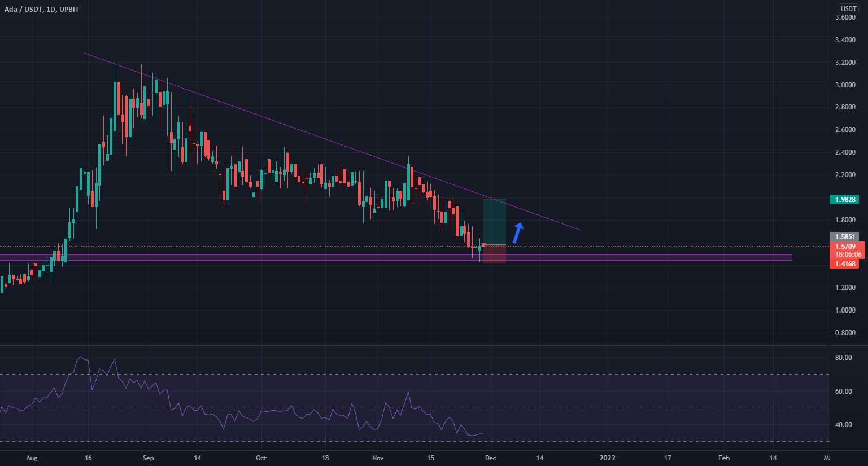Viewport: 868px width, 466px height.
Task: Click the 18 date label after Oct
Action: (x=325, y=458)
